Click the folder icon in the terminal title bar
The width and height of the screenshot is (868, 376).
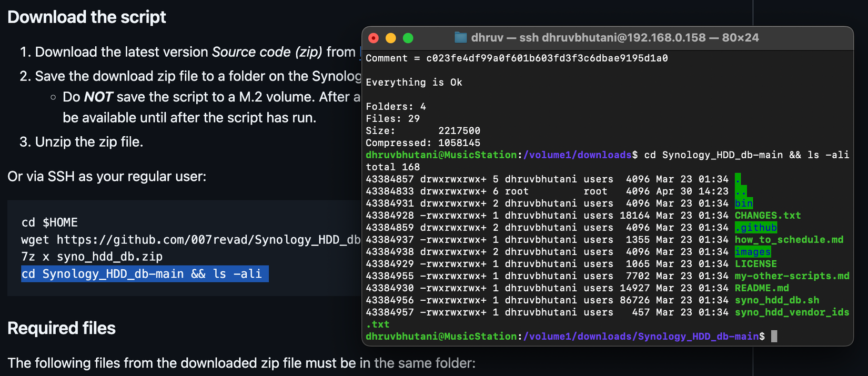461,37
